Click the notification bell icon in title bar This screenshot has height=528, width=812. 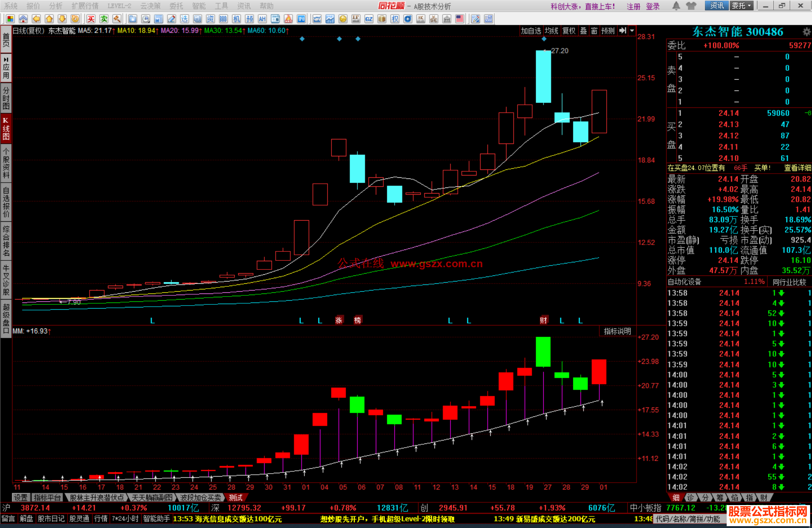[676, 6]
